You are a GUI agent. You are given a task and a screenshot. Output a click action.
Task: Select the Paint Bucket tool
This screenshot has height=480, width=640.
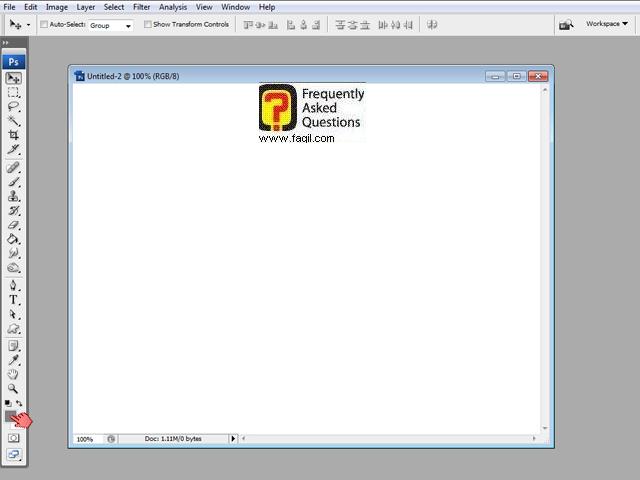coord(14,240)
